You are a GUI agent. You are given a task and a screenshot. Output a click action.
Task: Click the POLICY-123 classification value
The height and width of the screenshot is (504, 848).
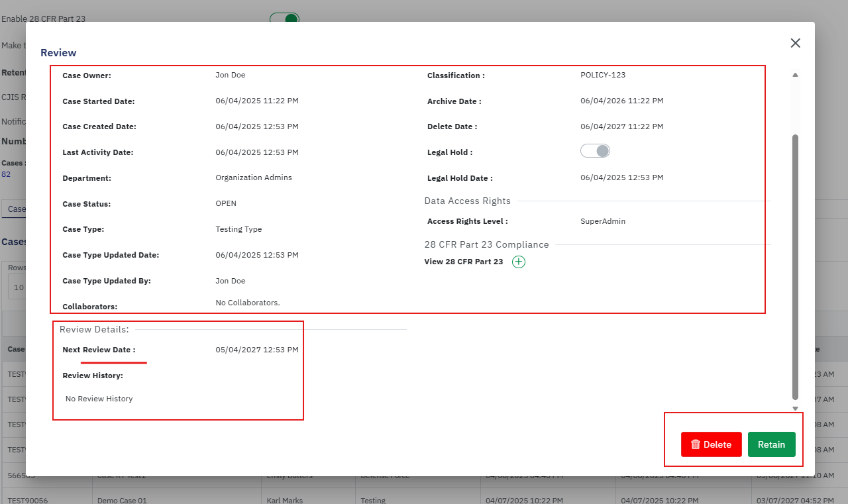tap(602, 75)
